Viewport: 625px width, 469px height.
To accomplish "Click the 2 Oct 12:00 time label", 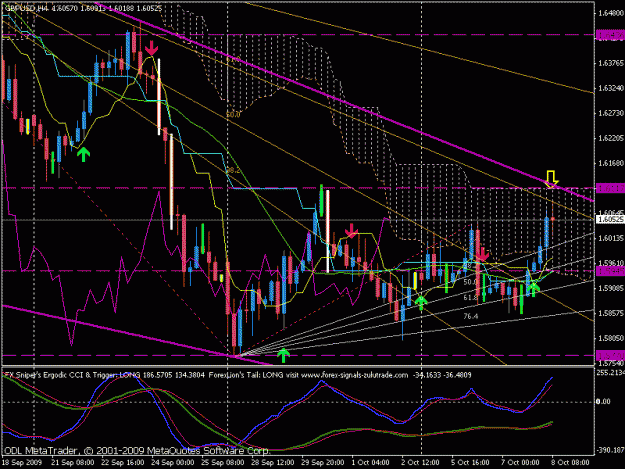I will 420,463.
